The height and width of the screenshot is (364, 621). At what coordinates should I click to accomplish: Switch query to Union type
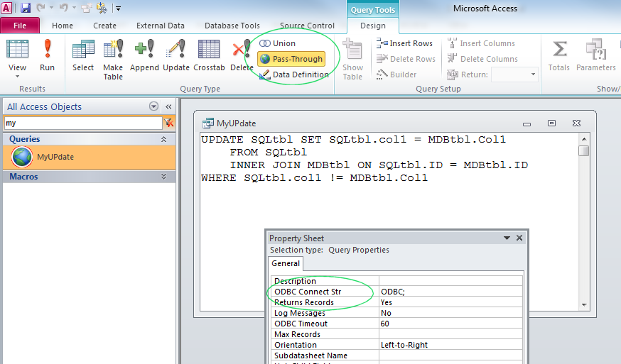[277, 43]
